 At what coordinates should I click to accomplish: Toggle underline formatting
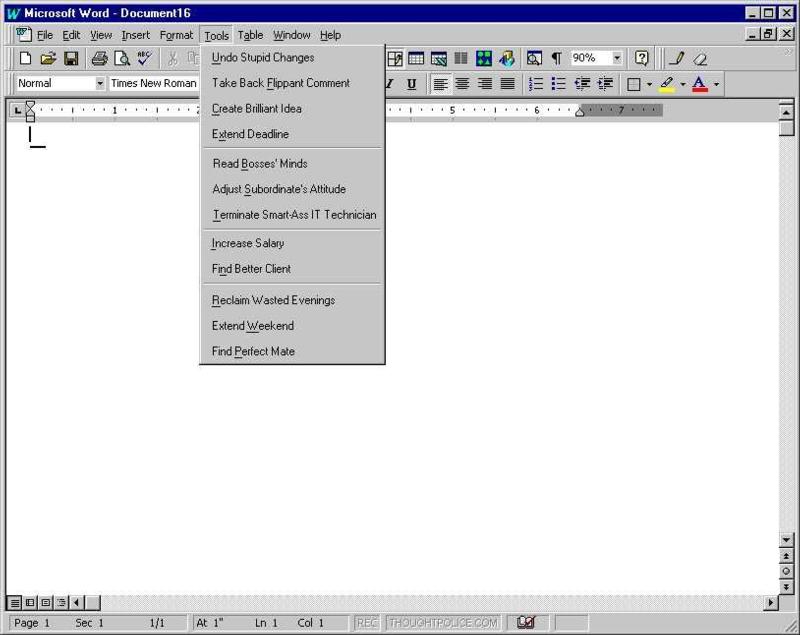pos(411,84)
